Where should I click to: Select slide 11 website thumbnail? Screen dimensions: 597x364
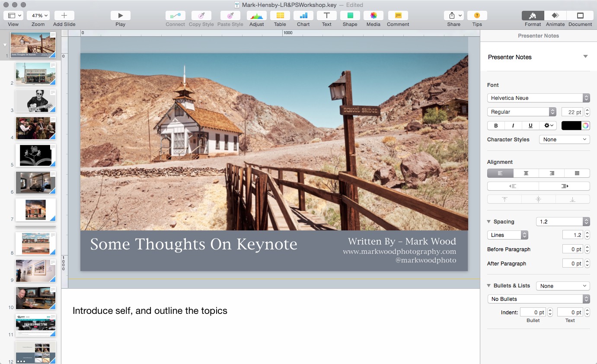(x=35, y=326)
